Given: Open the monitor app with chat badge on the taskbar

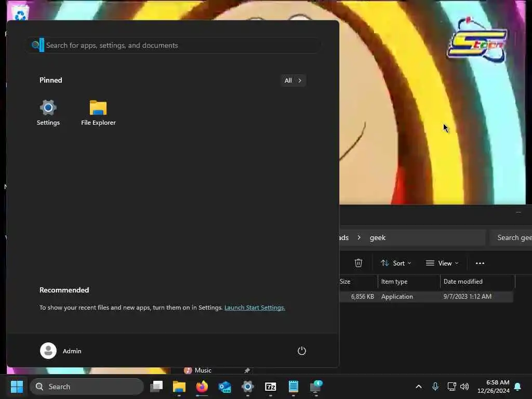Looking at the screenshot, I should [316, 387].
